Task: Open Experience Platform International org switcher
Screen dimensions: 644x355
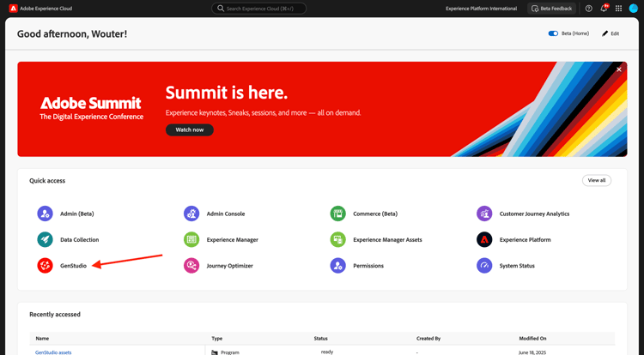Action: [x=482, y=9]
